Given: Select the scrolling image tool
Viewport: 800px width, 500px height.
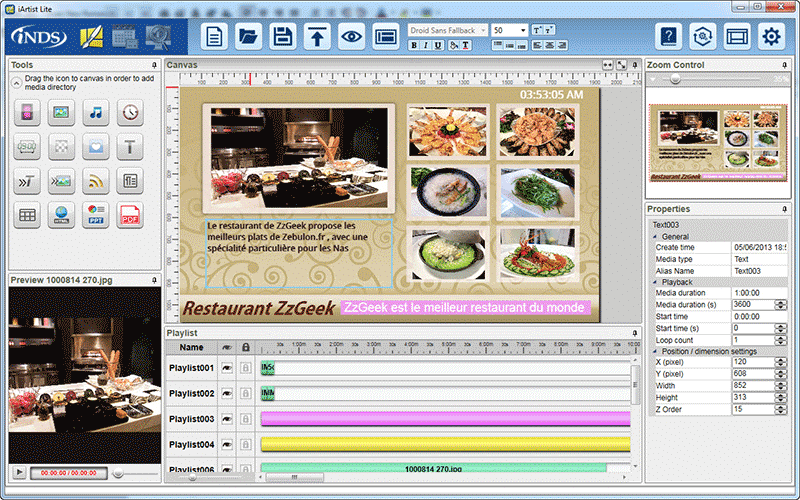Looking at the screenshot, I should pos(61,181).
